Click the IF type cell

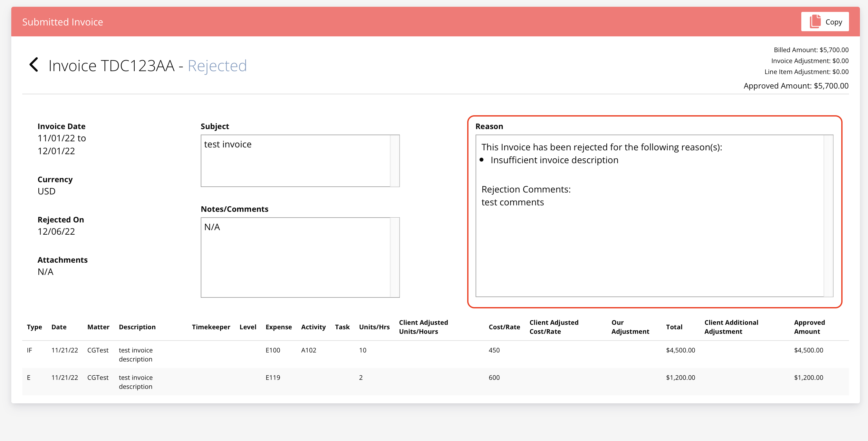pyautogui.click(x=29, y=350)
